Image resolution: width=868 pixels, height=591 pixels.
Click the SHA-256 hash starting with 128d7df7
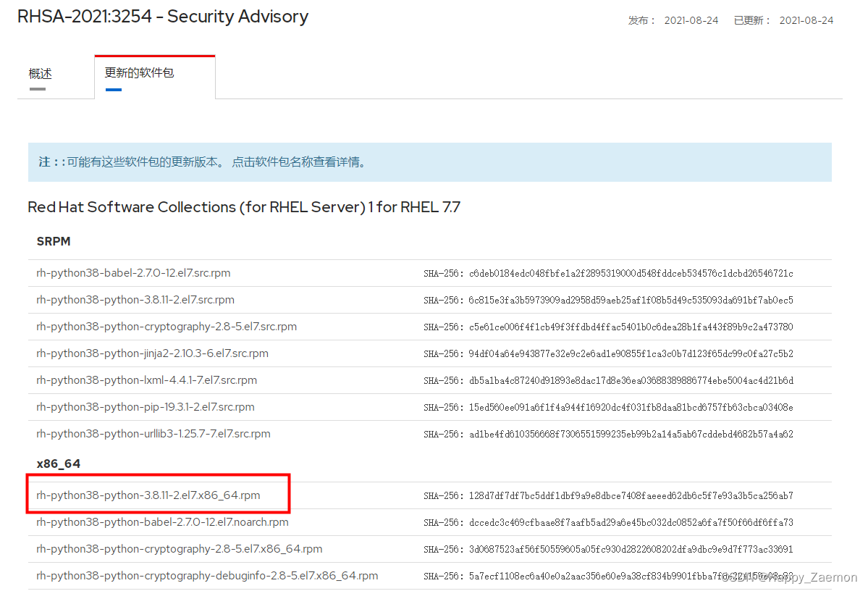click(631, 495)
